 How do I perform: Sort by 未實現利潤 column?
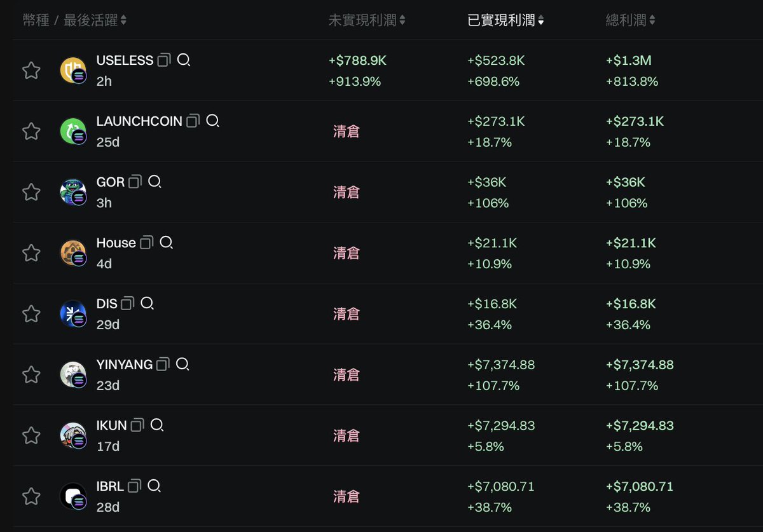(x=367, y=20)
